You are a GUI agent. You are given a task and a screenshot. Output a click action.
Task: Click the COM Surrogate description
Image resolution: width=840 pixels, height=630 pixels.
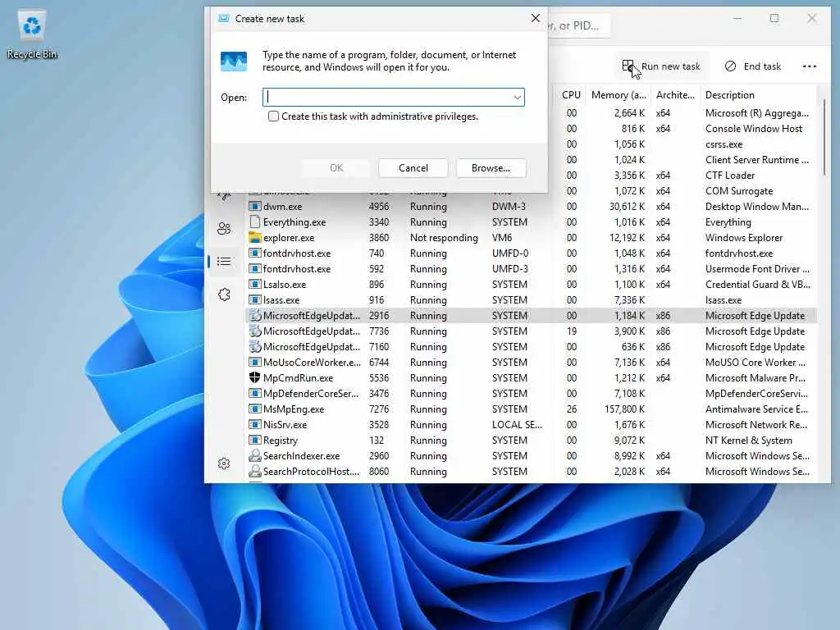click(739, 190)
